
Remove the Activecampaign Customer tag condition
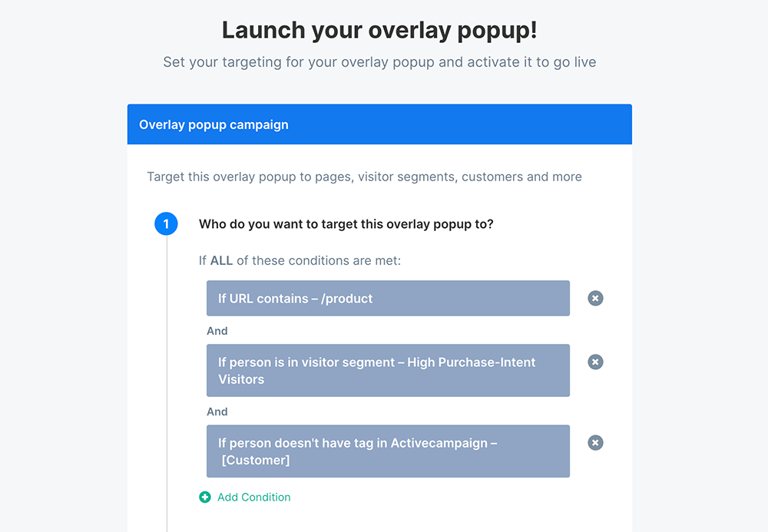tap(595, 442)
